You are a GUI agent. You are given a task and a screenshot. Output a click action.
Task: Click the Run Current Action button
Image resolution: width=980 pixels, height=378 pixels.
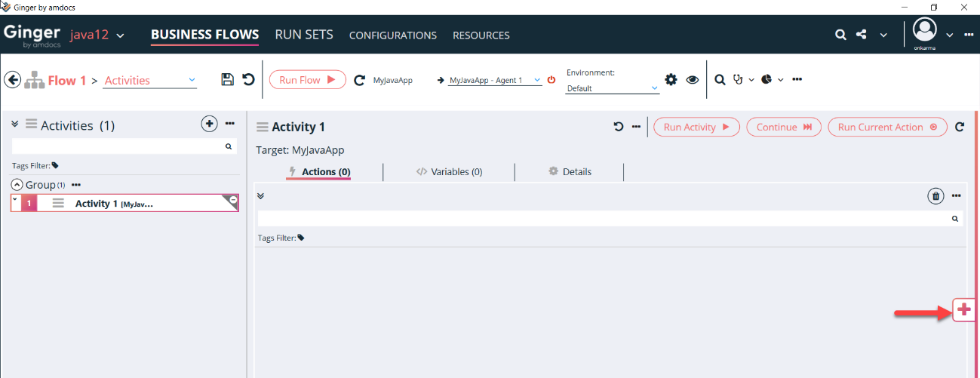point(887,127)
